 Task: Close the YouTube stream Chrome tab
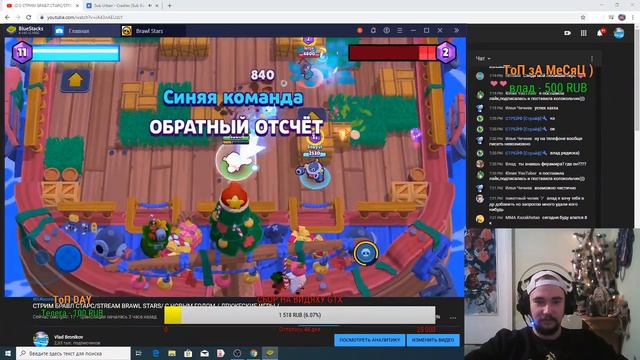[x=77, y=6]
